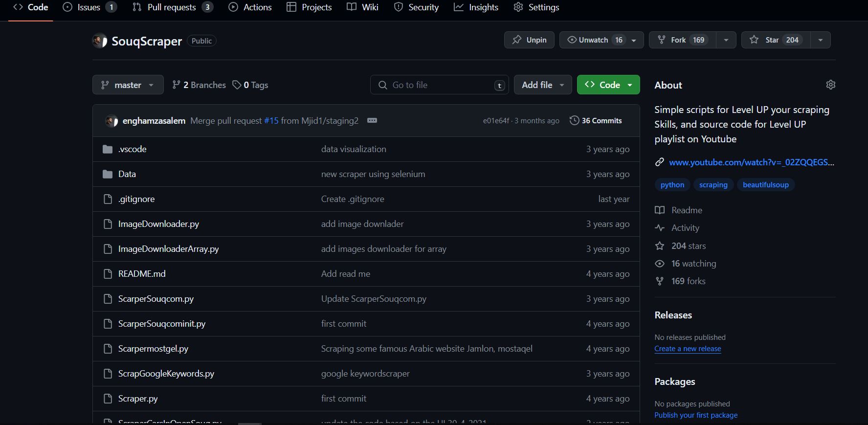Click the owner avatar beside SouqScraper

click(x=100, y=41)
